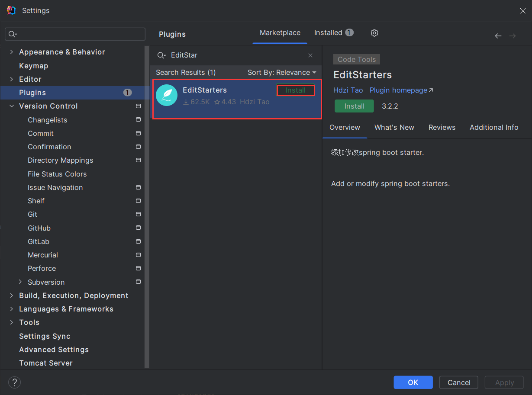The width and height of the screenshot is (532, 395).
Task: Click the project-level icon beside Mercurial
Action: [139, 255]
